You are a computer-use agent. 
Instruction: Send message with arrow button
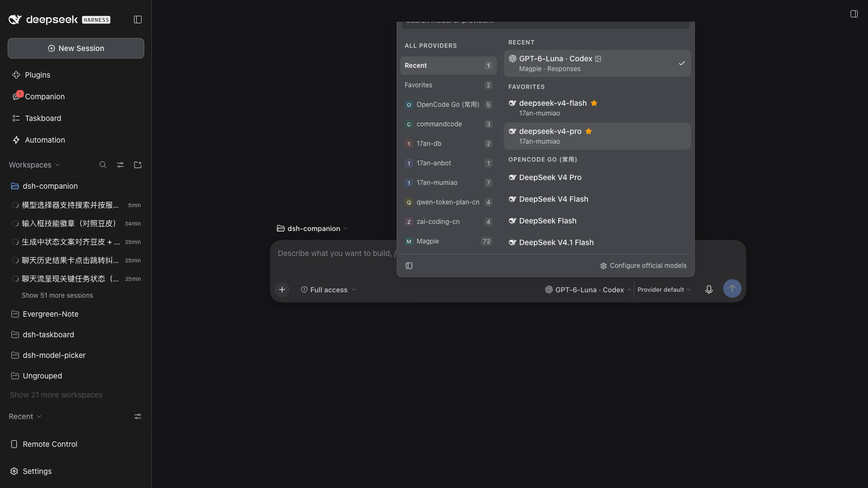click(x=732, y=288)
